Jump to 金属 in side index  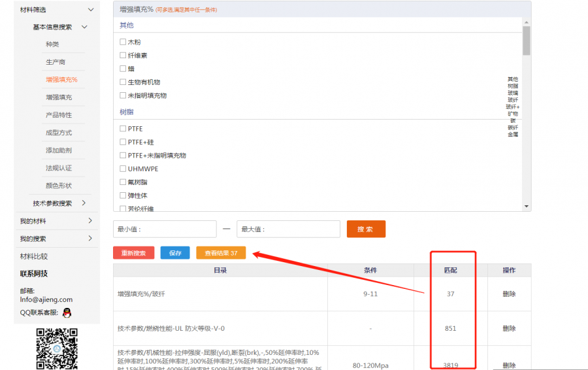click(513, 135)
